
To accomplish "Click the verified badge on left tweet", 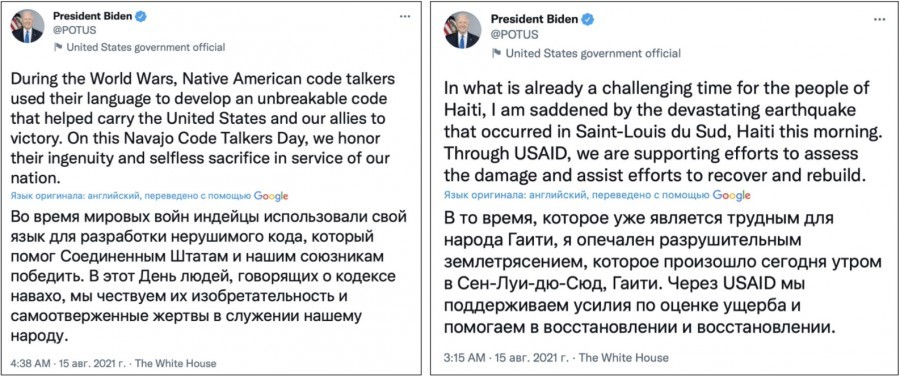I will (x=141, y=16).
